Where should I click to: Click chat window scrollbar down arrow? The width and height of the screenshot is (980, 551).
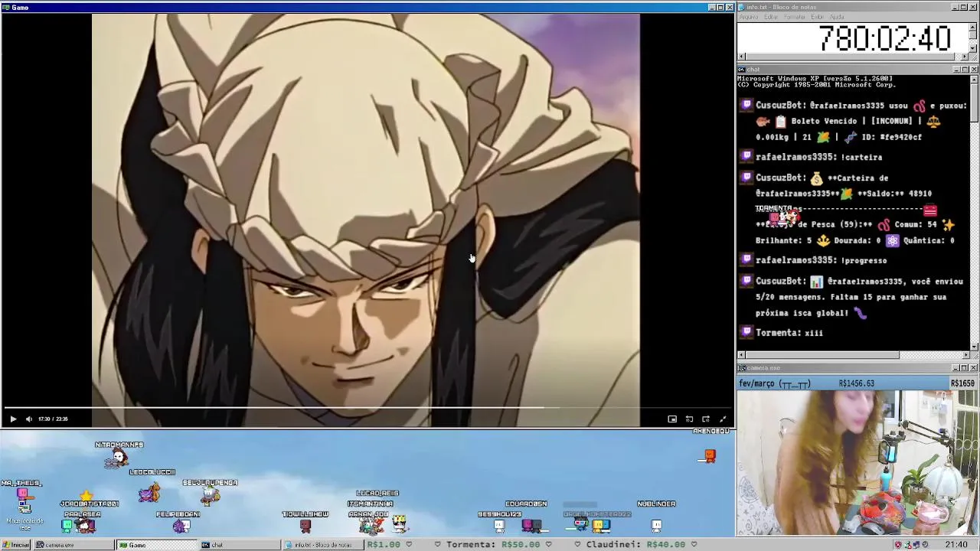pyautogui.click(x=973, y=346)
